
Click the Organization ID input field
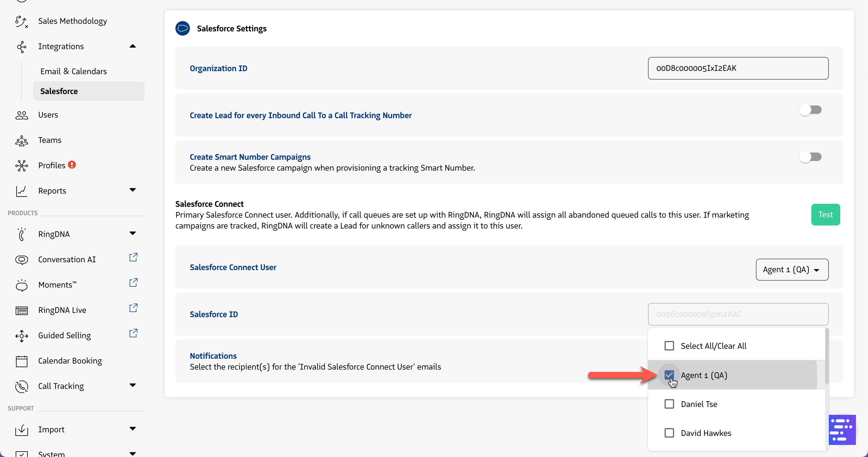click(x=738, y=68)
